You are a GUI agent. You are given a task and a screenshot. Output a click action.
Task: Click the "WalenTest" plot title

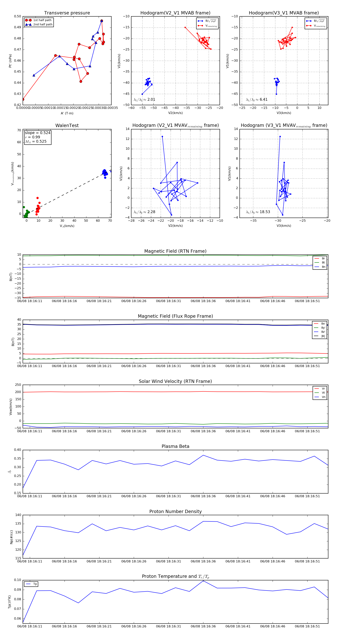(x=67, y=125)
